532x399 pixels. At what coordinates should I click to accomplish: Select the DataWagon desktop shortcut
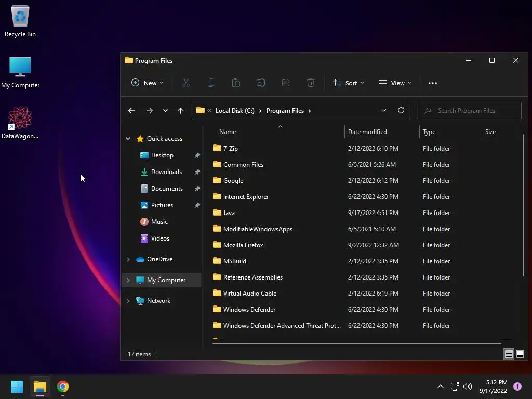pos(20,123)
